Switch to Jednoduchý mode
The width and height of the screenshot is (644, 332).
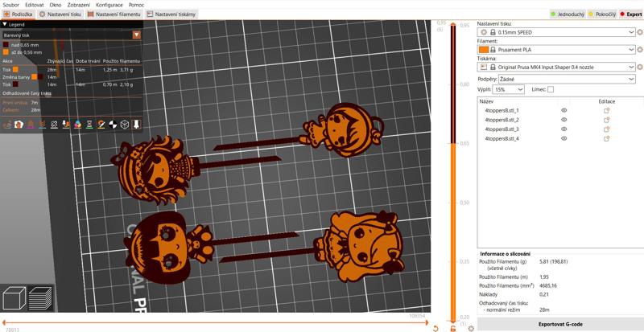568,14
